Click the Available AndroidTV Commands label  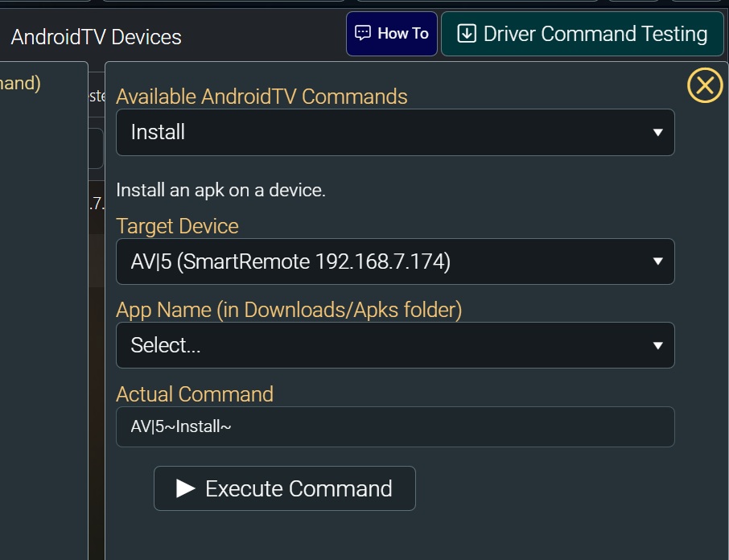tap(262, 97)
